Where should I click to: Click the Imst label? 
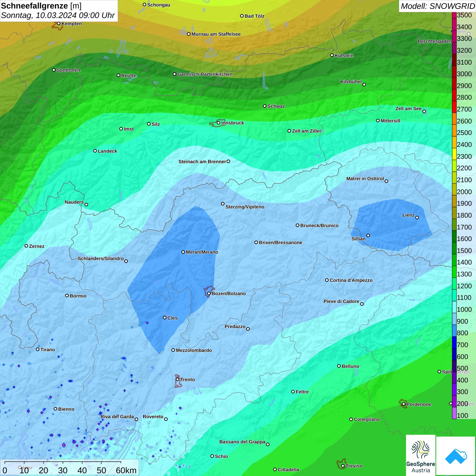(129, 129)
